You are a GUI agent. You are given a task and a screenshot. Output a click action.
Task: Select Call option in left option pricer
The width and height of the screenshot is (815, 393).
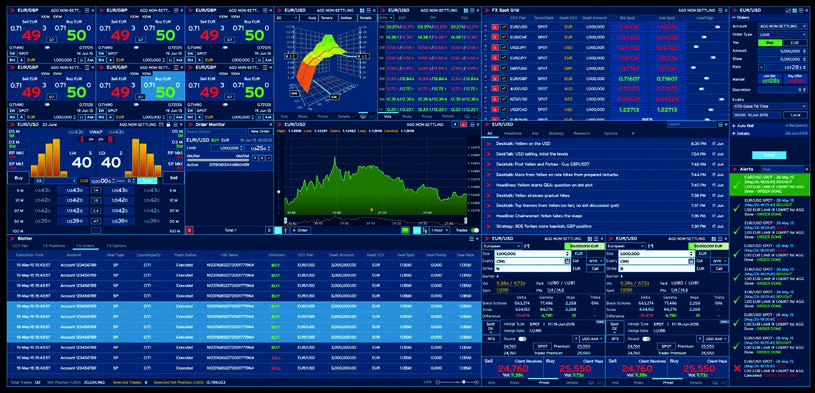click(595, 269)
